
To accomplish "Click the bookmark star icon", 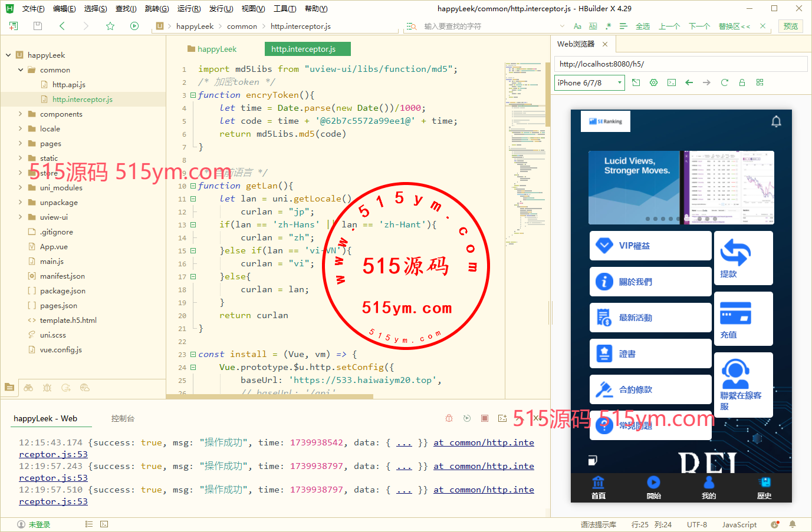I will tap(110, 26).
